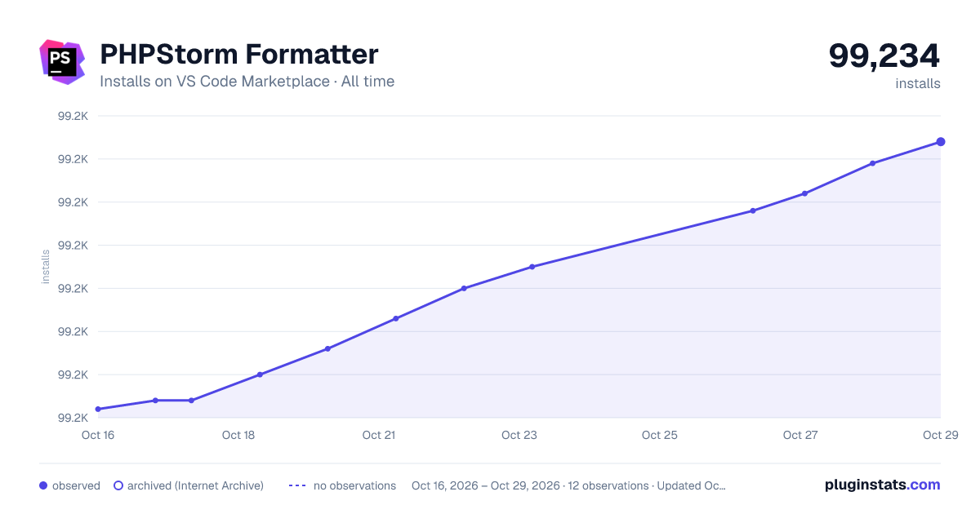Image resolution: width=980 pixels, height=514 pixels.
Task: Click the filled 'observed' legend marker
Action: coord(43,485)
